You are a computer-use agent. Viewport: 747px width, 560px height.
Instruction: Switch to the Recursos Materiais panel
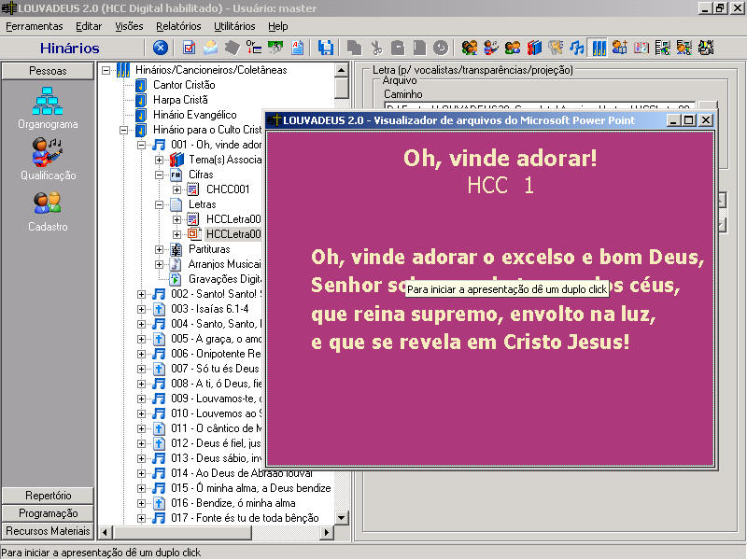(x=48, y=530)
